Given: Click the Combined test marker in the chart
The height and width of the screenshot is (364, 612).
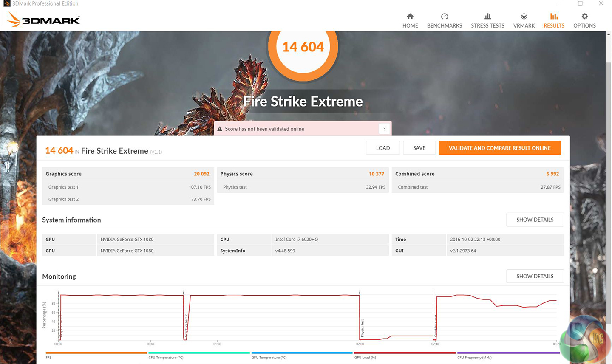Looking at the screenshot, I should [x=436, y=326].
